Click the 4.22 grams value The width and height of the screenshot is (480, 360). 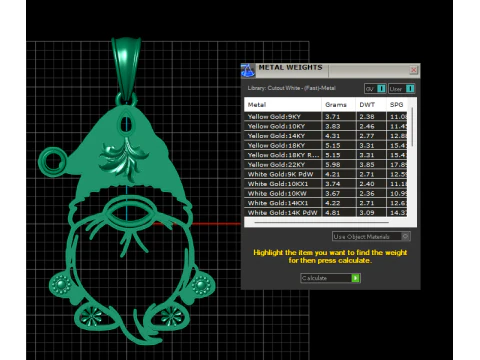tap(333, 203)
